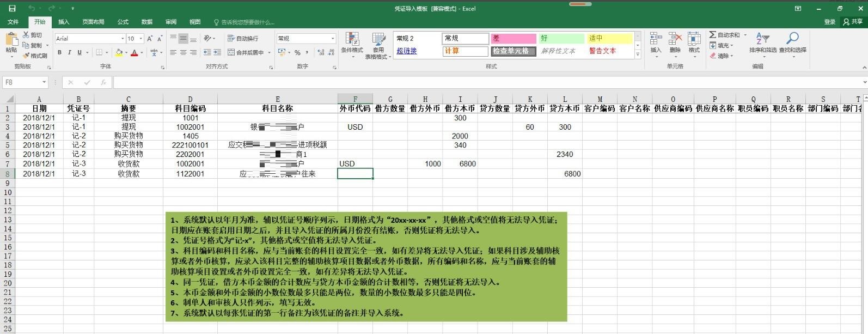Apply the pink 差 (Bad) cell style
868x334 pixels.
tap(513, 39)
